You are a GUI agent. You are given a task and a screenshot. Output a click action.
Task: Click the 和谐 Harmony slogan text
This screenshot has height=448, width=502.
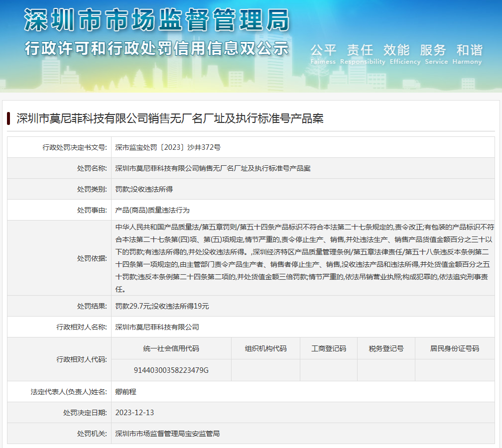pos(469,54)
